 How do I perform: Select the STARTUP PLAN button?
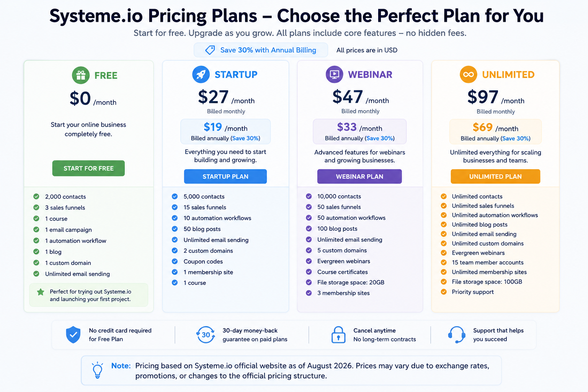tap(225, 176)
